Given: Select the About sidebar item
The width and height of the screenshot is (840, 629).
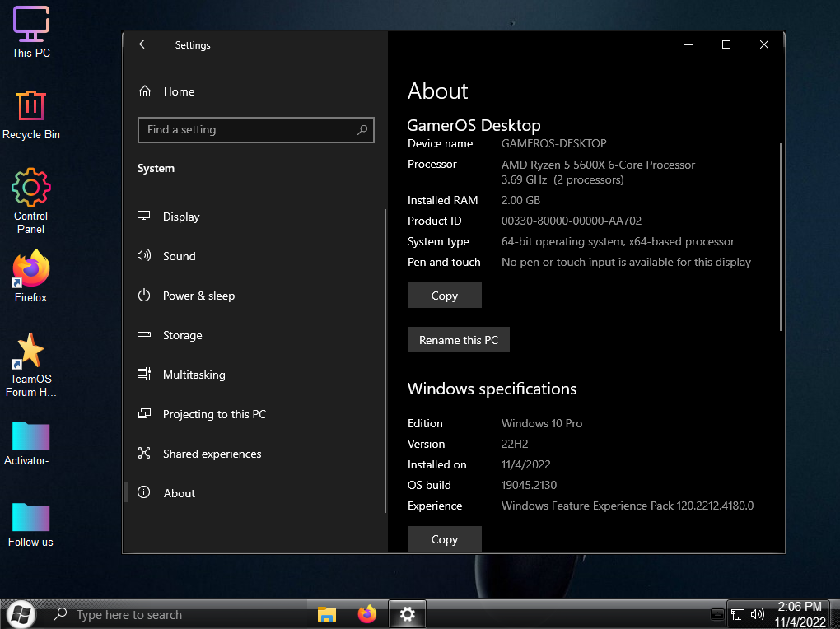Looking at the screenshot, I should [179, 493].
